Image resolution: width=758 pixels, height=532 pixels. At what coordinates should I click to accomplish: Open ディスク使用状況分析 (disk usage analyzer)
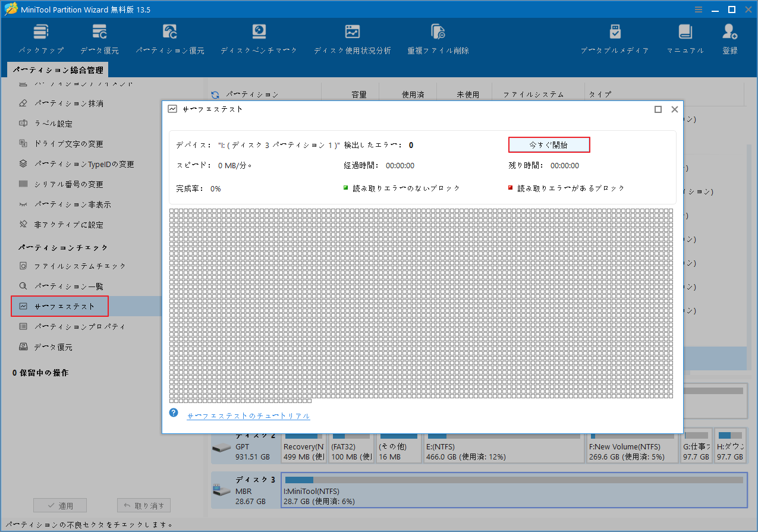pos(352,37)
